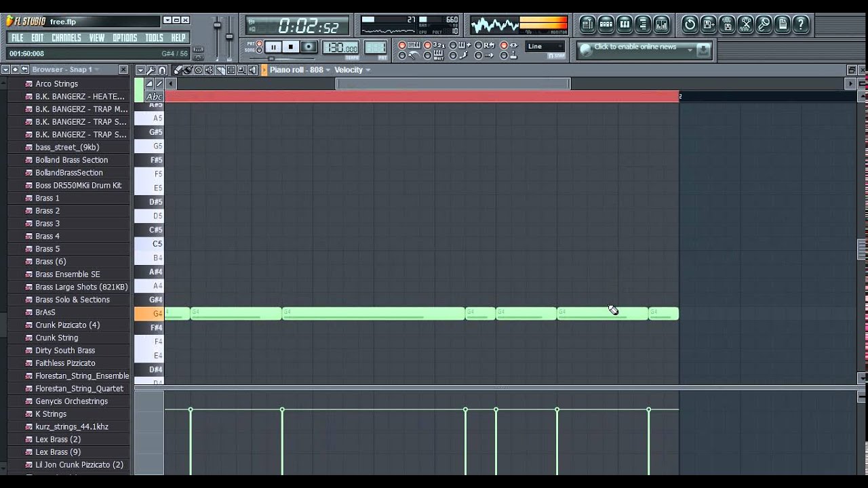Image resolution: width=868 pixels, height=488 pixels.
Task: Toggle piano roll snap magnet icon
Action: coord(162,70)
